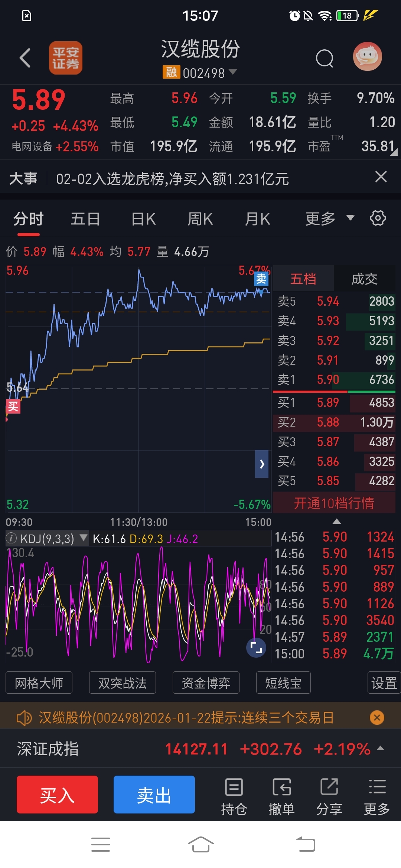Open the 汉缆股份 2026-01-22 notice text
This screenshot has height=868, width=401.
tap(186, 718)
